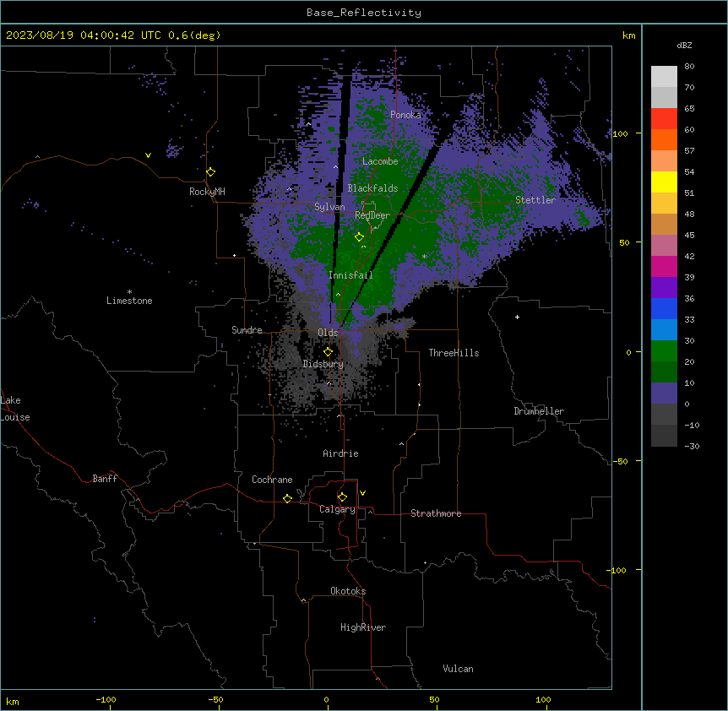
Task: Click the -100 tick on the bottom axis
Action: pyautogui.click(x=106, y=699)
